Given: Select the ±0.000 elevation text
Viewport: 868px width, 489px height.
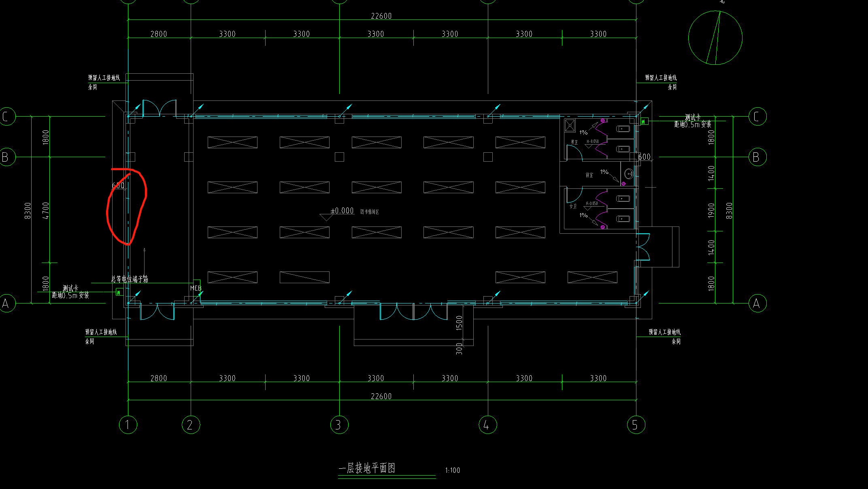Looking at the screenshot, I should [342, 211].
